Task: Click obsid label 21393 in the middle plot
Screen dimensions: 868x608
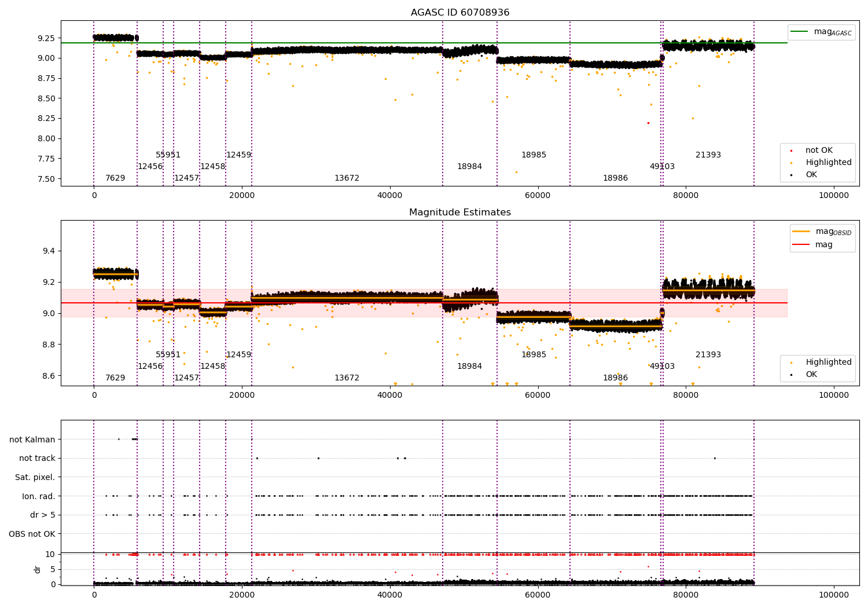Action: click(708, 355)
